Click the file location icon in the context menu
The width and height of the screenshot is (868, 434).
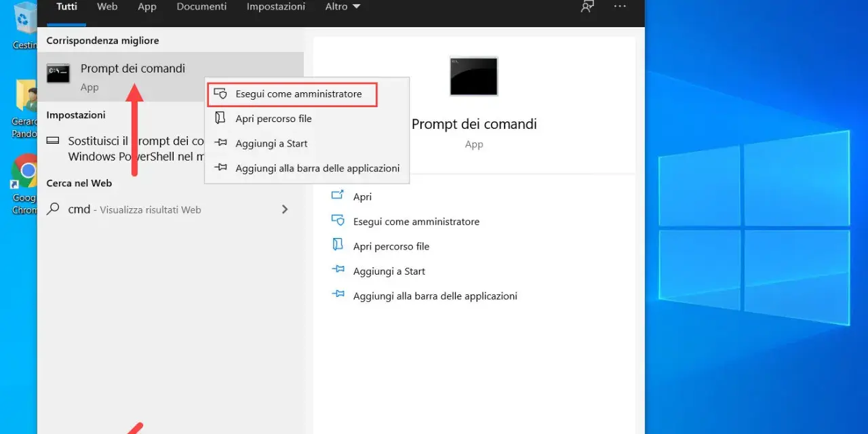point(220,118)
